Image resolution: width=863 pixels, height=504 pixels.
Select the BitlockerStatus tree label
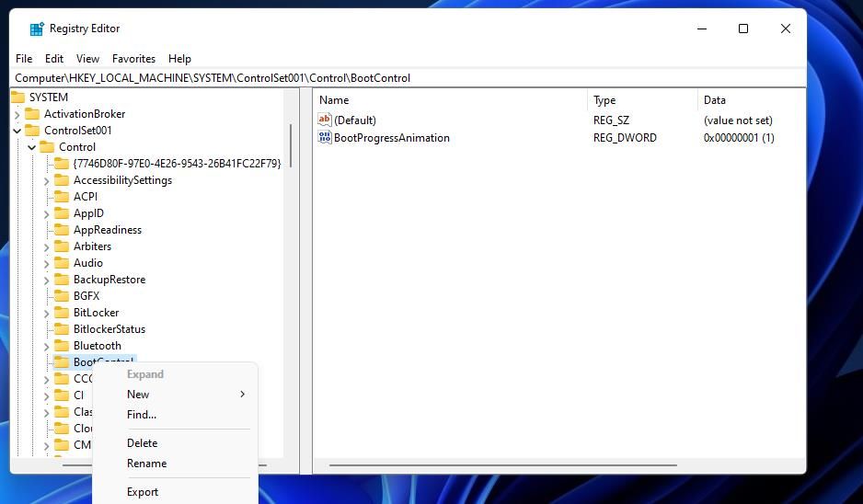[x=109, y=329]
